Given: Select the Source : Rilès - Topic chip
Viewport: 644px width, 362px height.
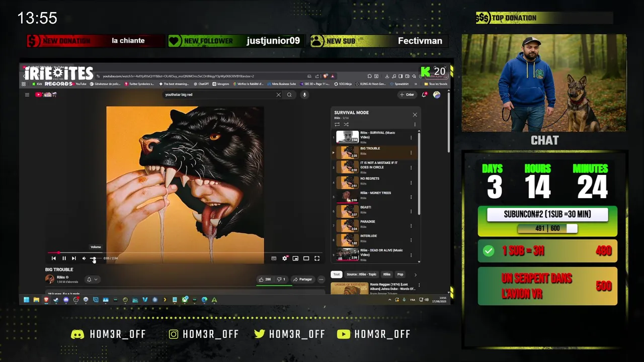Looking at the screenshot, I should tap(361, 275).
